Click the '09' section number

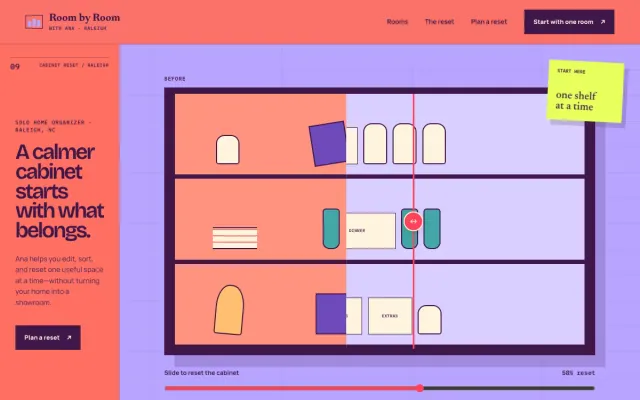[x=15, y=66]
